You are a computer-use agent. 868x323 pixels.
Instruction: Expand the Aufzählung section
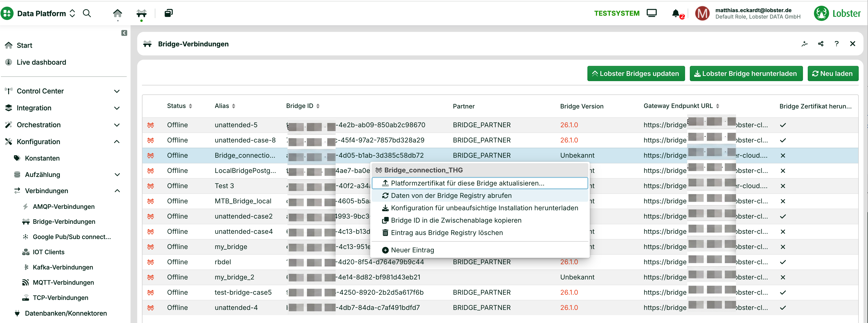(x=117, y=175)
